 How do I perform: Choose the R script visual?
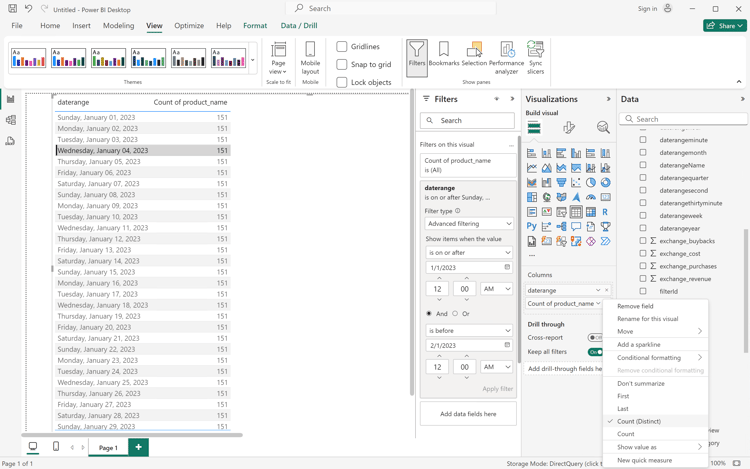tap(605, 212)
